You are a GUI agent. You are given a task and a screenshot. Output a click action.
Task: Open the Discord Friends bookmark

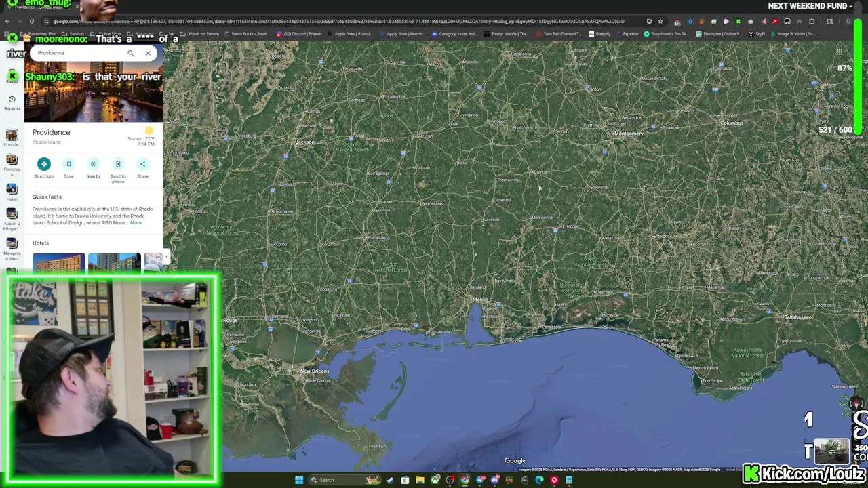click(299, 34)
